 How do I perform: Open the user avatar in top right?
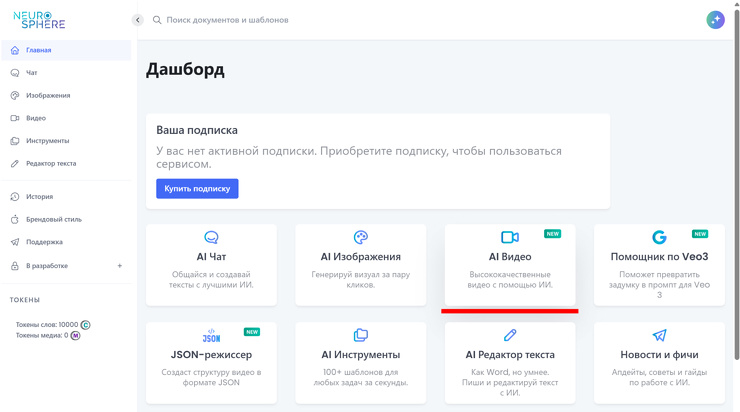coord(715,20)
